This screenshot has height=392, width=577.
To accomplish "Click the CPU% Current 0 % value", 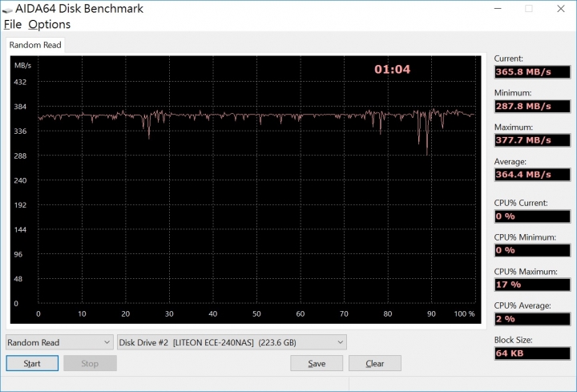I will click(532, 216).
